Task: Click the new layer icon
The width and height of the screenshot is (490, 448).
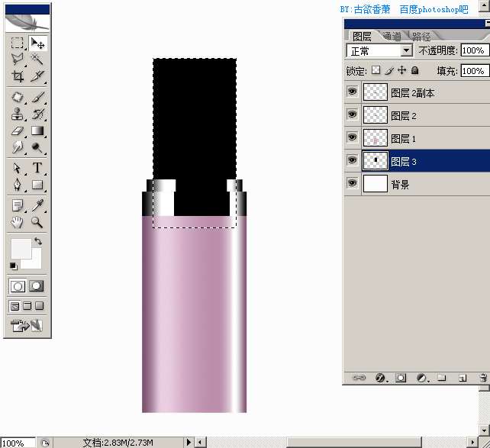Action: click(x=463, y=378)
